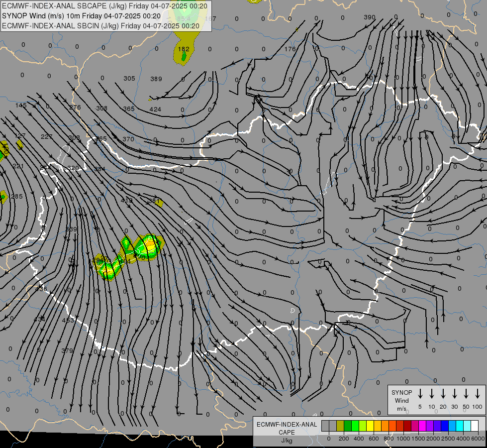This screenshot has width=487, height=448.
Task: Click the 30 m/s wind arrow in legend
Action: click(x=455, y=394)
